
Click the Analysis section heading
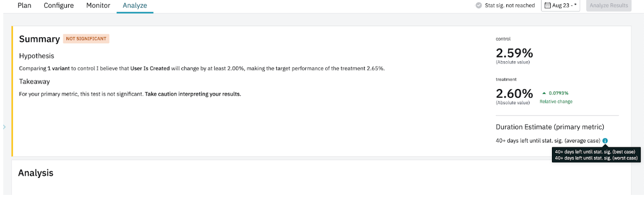click(36, 173)
